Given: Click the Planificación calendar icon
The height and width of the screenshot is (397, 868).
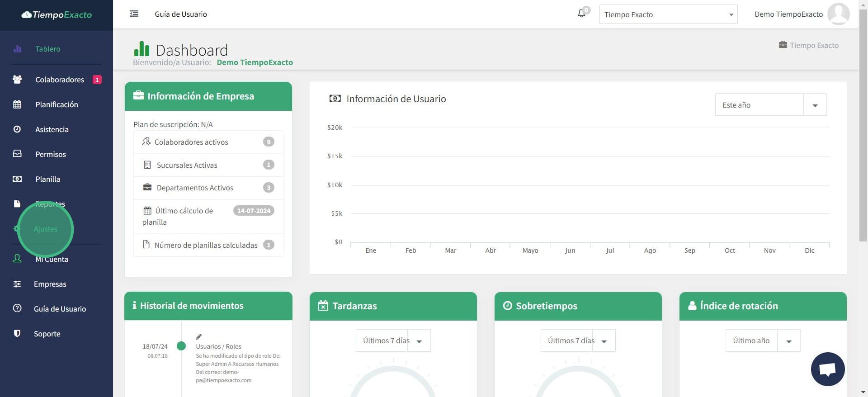Looking at the screenshot, I should coord(17,104).
